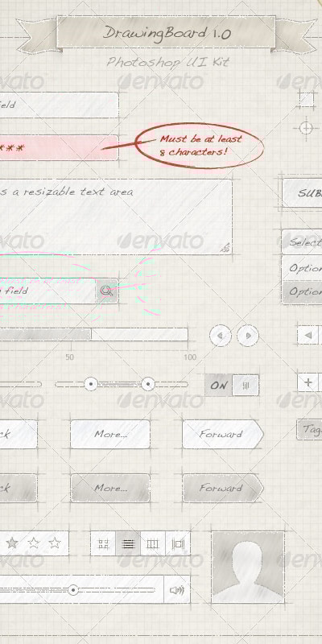Click the light Forward button

tap(223, 434)
